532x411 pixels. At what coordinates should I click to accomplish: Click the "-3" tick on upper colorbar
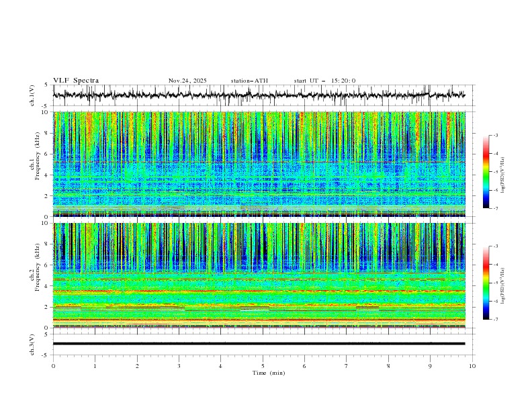click(x=496, y=135)
